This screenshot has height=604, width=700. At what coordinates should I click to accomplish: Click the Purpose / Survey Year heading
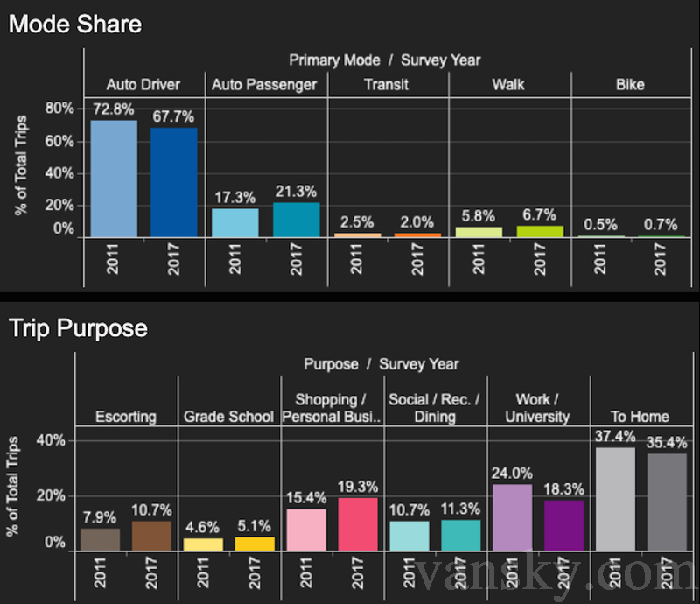[381, 364]
